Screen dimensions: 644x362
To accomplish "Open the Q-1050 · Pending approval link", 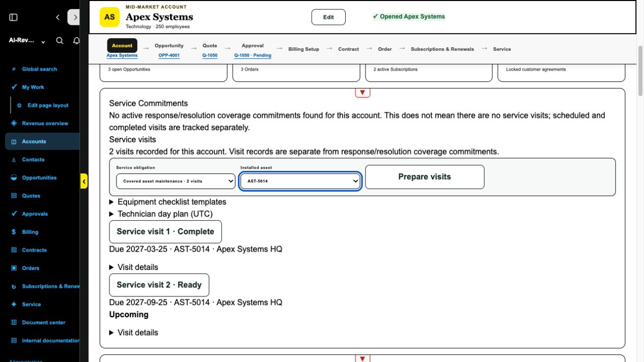I will coord(253,55).
